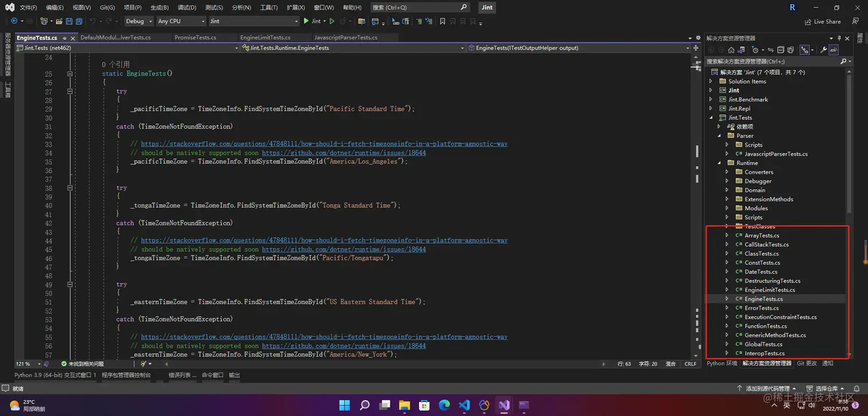868x416 pixels.
Task: Open github runtime issues link on line 34
Action: [x=344, y=153]
